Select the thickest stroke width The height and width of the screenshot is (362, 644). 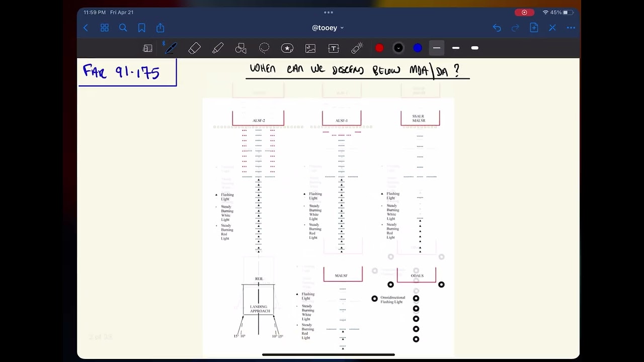click(x=474, y=48)
